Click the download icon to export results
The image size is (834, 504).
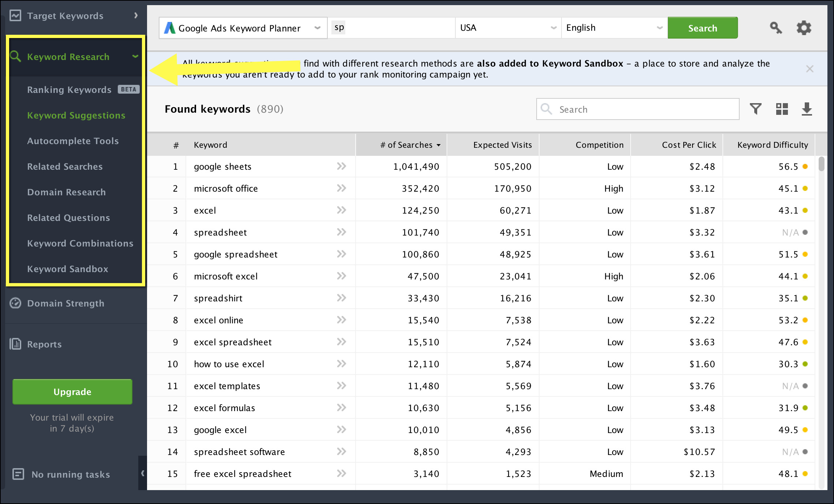pos(808,109)
